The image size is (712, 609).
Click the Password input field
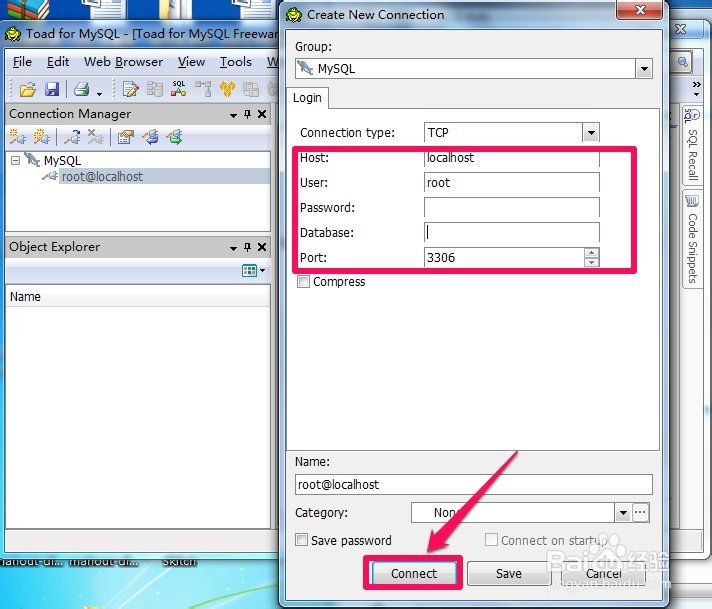point(512,208)
